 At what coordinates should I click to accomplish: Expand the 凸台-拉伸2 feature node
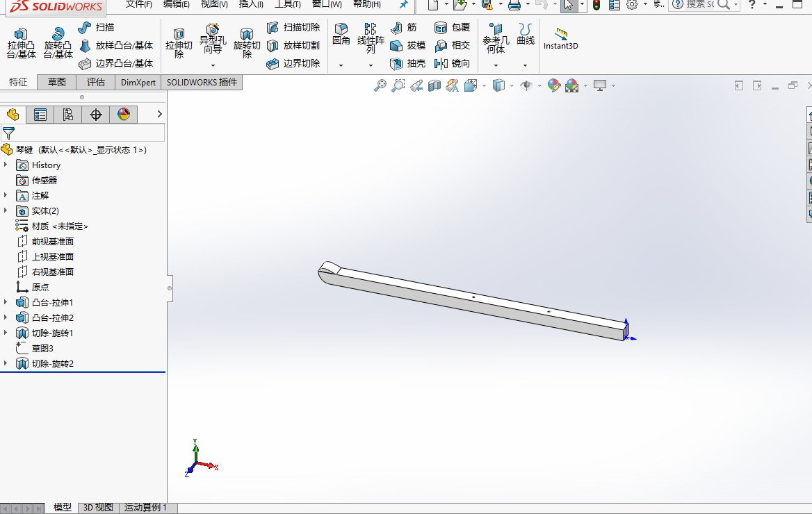tap(6, 317)
